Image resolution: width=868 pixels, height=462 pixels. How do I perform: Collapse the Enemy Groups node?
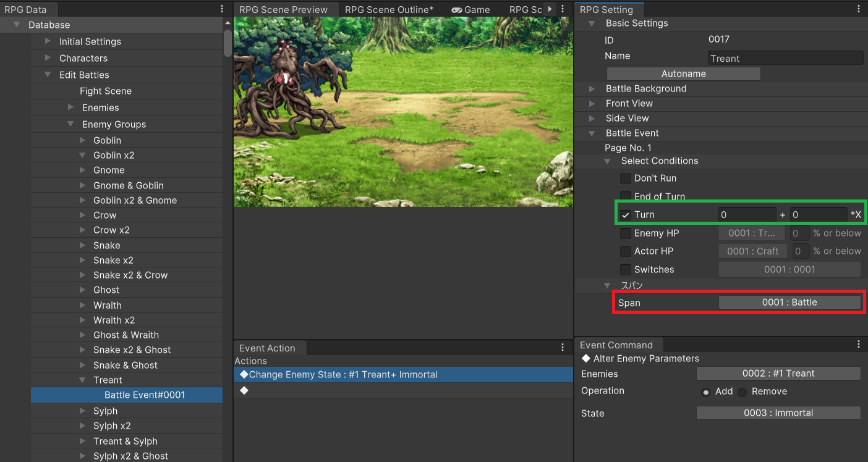70,124
